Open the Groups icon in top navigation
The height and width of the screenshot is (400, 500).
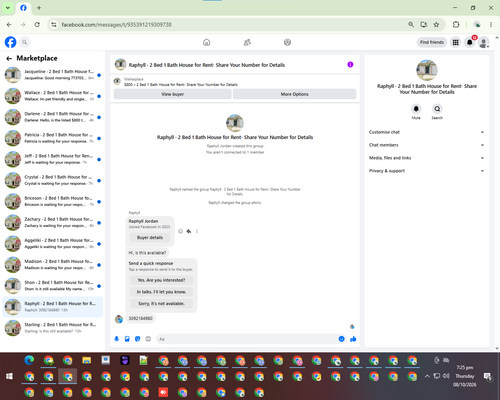(287, 42)
